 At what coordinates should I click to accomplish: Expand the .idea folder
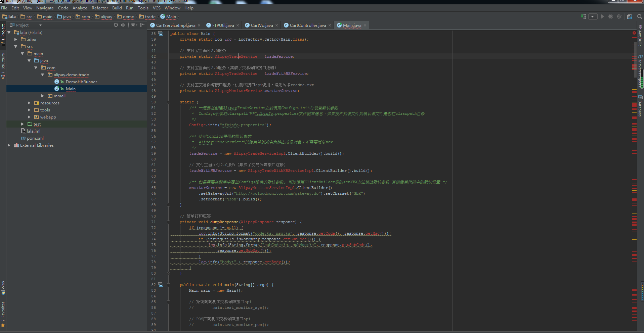16,40
